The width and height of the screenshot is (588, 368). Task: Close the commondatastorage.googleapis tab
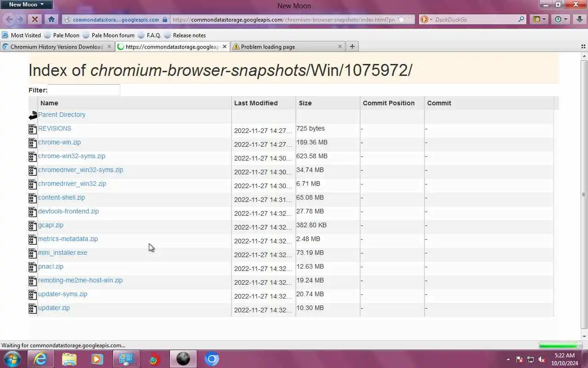pos(225,46)
